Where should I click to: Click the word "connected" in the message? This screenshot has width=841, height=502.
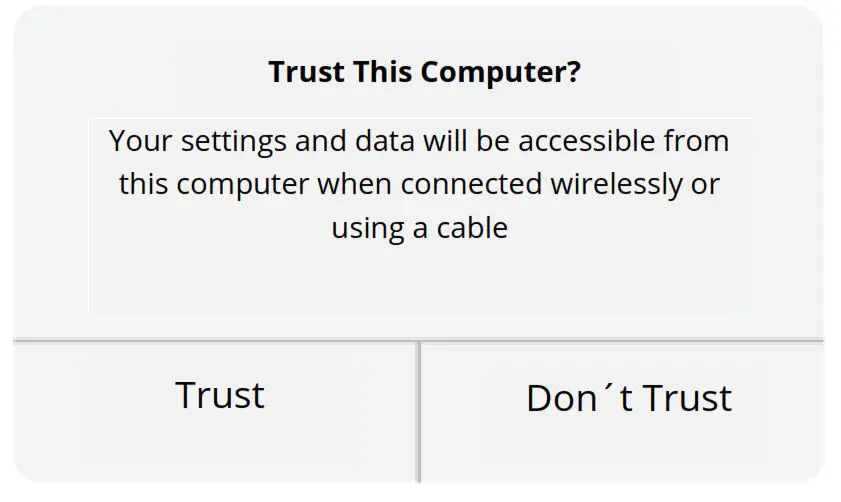471,185
